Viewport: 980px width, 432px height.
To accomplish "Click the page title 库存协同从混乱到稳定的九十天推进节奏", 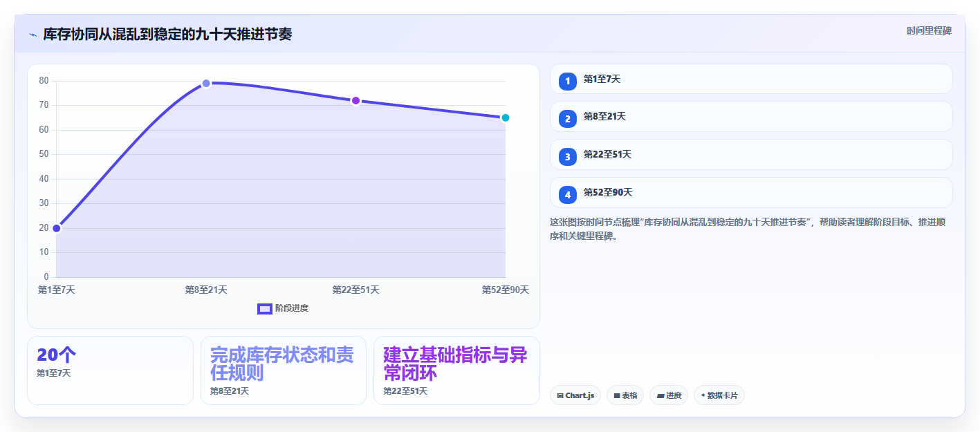I will click(167, 34).
